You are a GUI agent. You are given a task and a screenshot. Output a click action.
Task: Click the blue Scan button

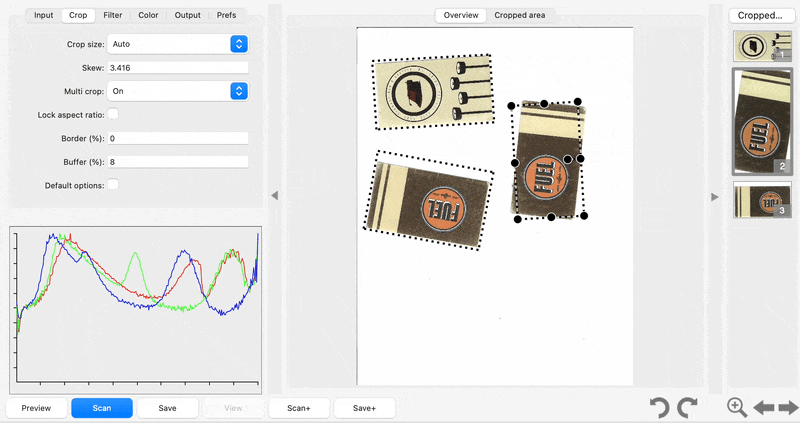[x=102, y=408]
